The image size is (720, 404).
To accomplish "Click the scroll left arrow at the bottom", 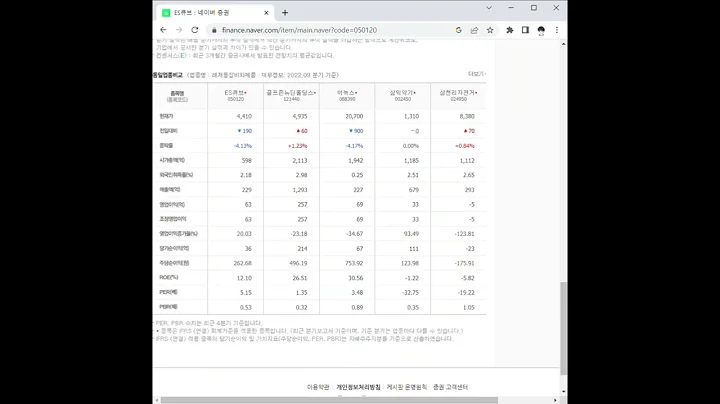I will [x=157, y=400].
